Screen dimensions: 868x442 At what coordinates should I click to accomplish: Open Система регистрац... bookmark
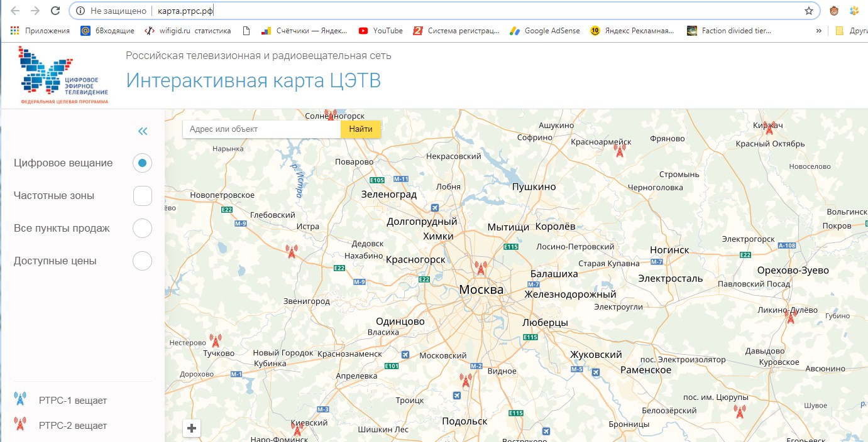(456, 30)
